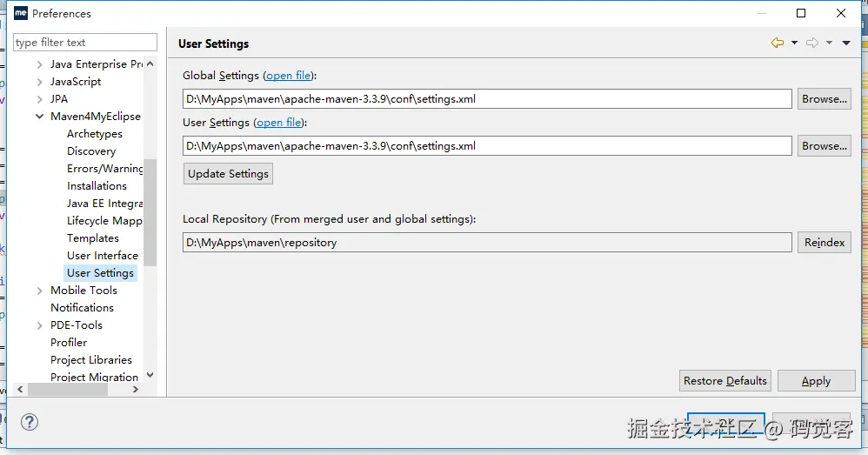
Task: Click the Apply button
Action: coord(816,381)
